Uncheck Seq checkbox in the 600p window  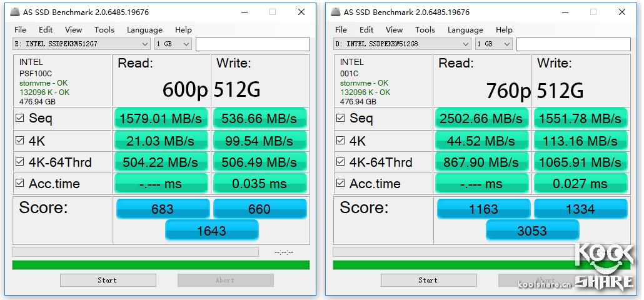[x=20, y=119]
